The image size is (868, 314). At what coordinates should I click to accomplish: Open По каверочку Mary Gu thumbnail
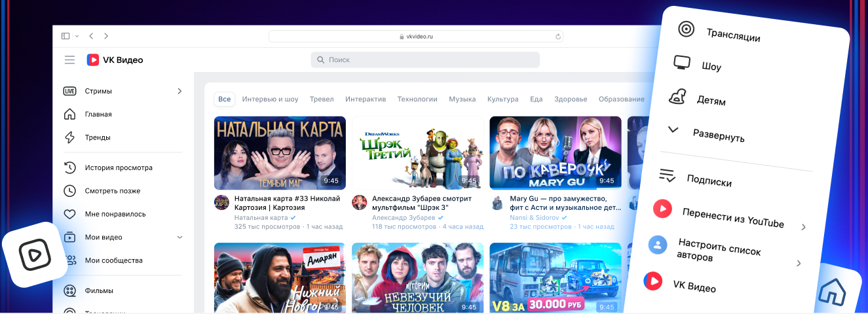pos(556,153)
